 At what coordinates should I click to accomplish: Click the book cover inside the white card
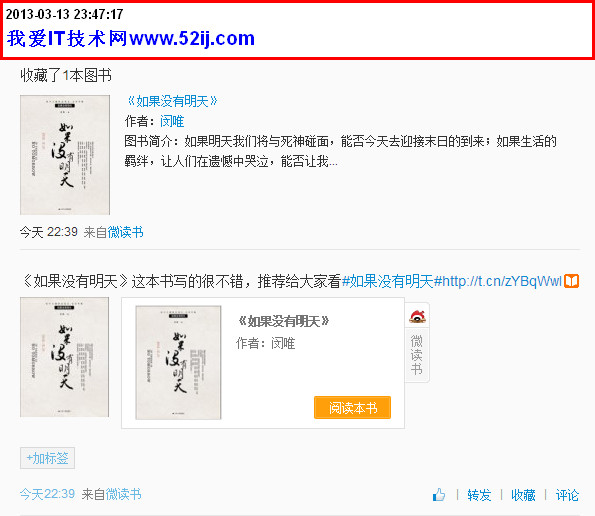coord(178,363)
